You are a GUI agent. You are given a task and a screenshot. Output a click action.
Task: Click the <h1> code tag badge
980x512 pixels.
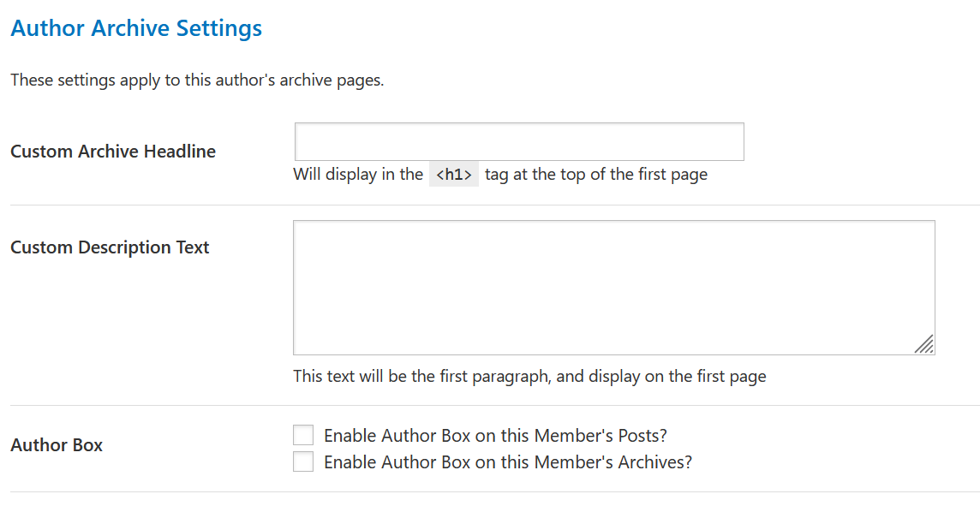click(454, 175)
